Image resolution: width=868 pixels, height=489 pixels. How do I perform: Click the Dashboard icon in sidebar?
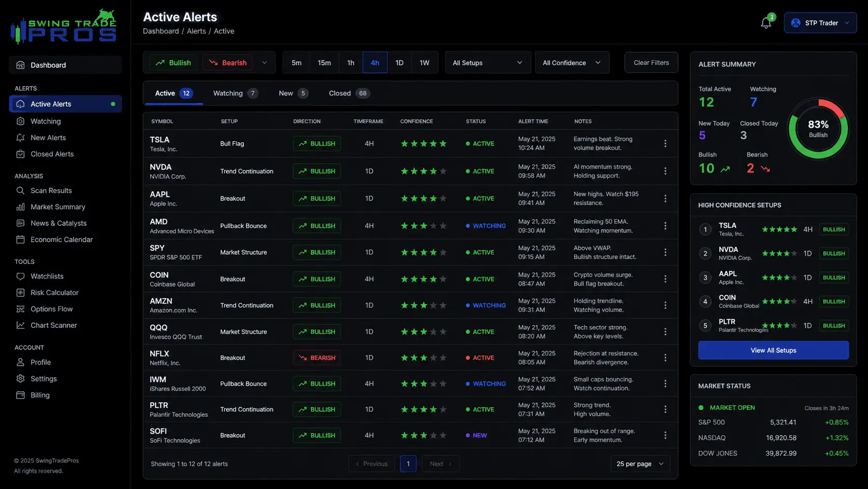pos(20,65)
